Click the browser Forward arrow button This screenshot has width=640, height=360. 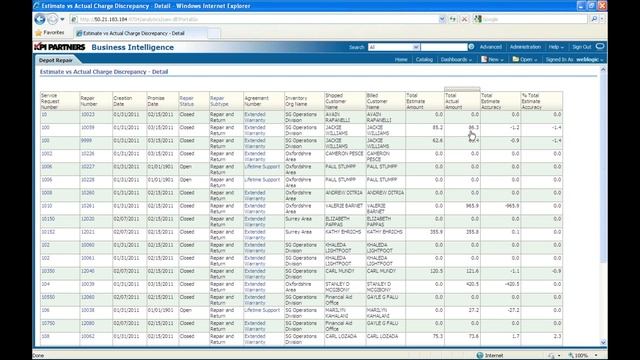coord(53,19)
